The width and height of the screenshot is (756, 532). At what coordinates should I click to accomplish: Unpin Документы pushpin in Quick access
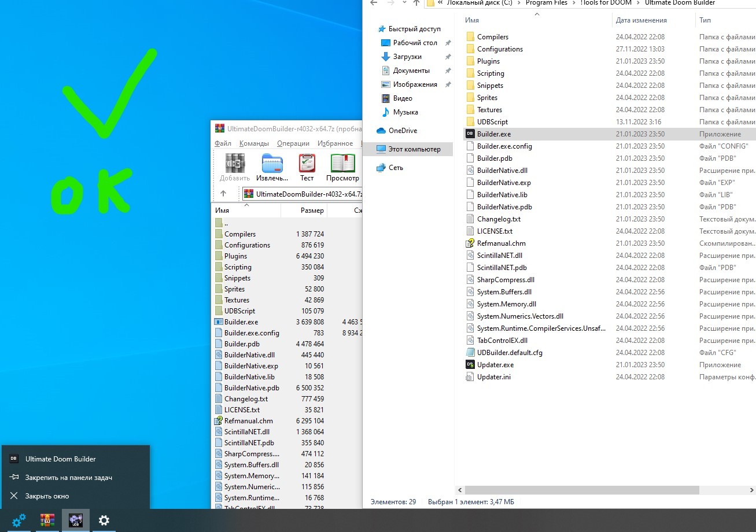tap(448, 71)
